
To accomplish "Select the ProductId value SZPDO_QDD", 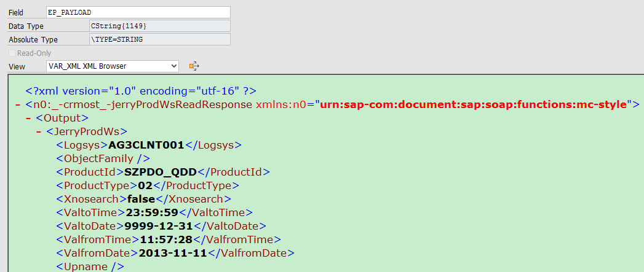I will [x=160, y=173].
